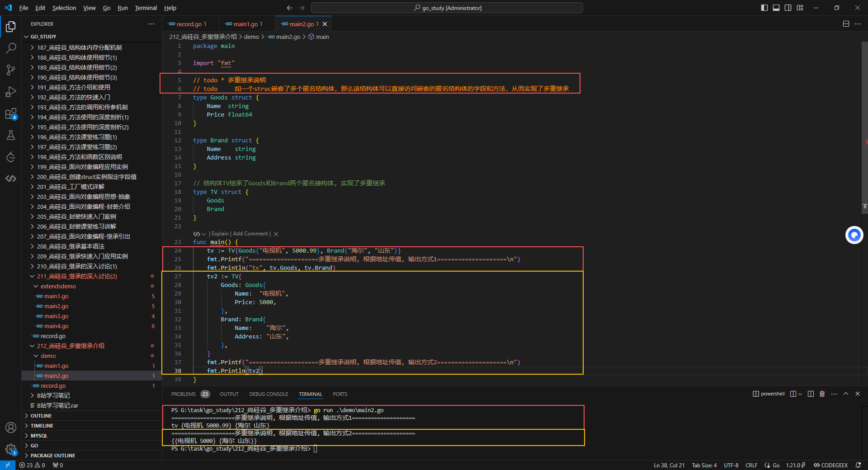Expand the 187_尚硅谷_结构体内存分配机制 folder
The image size is (868, 470).
(92, 47)
